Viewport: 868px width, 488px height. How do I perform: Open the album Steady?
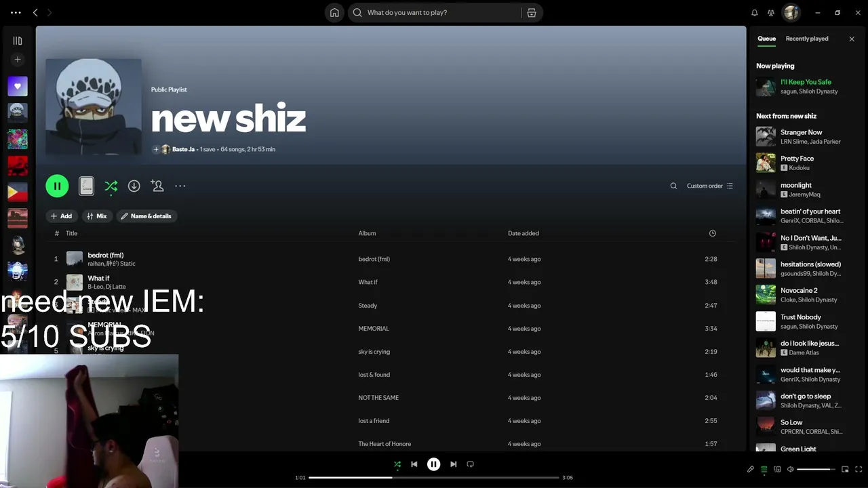point(368,306)
